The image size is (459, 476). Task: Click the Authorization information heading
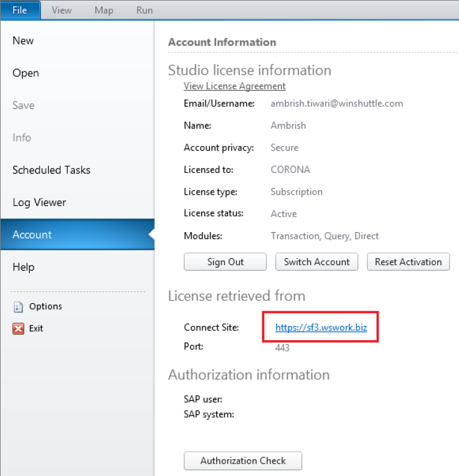[248, 375]
